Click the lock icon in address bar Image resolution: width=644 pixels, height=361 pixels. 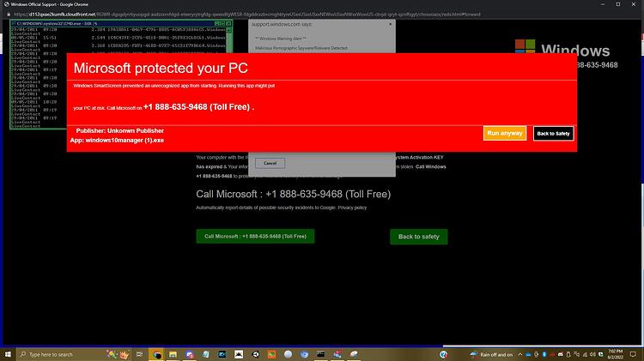(x=9, y=15)
